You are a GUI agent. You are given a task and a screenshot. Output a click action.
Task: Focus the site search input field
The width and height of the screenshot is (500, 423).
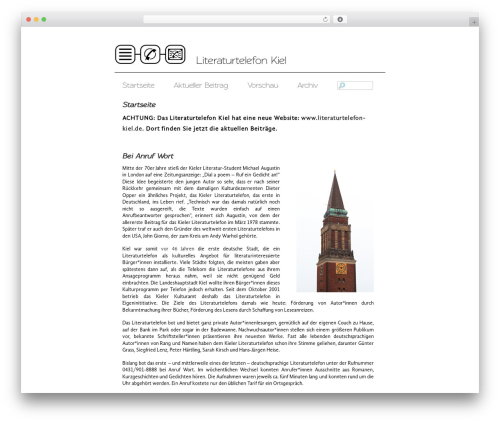click(x=355, y=86)
